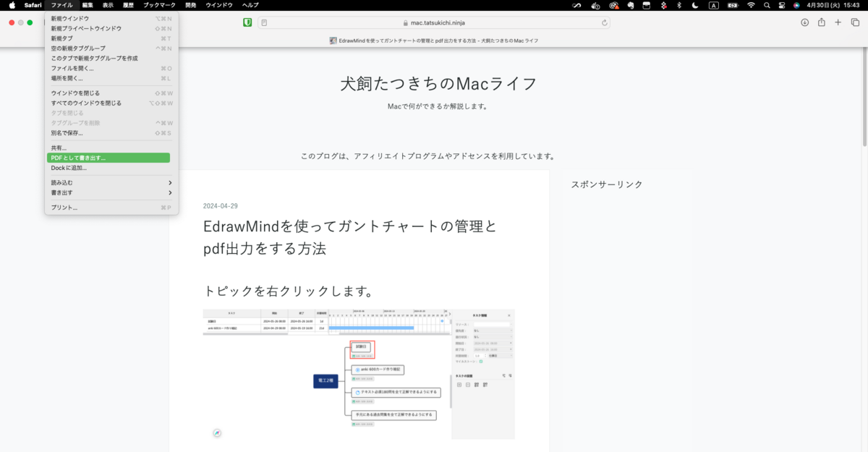
Task: Open the 履歴 menu
Action: tap(128, 5)
